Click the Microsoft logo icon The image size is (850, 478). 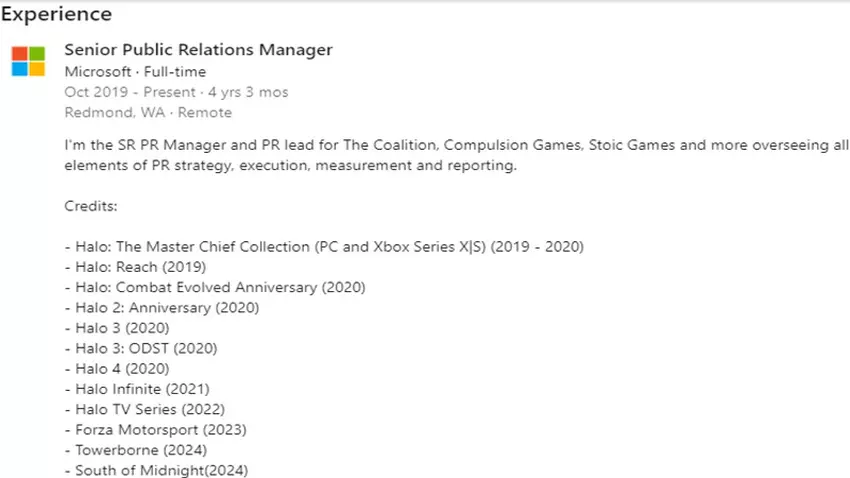(28, 60)
